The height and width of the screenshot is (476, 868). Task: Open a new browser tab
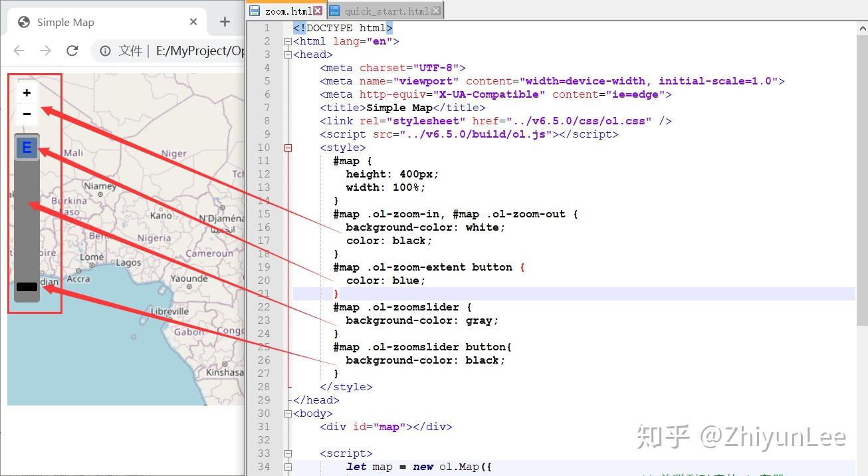225,21
